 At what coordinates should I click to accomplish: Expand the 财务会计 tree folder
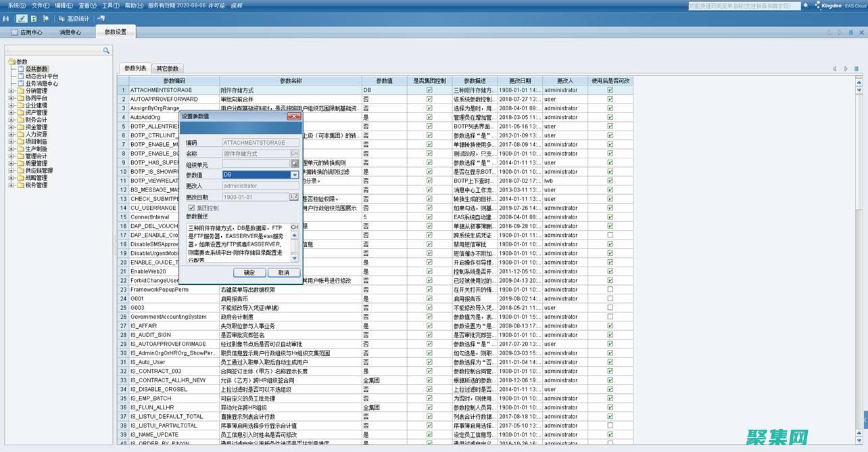click(11, 120)
